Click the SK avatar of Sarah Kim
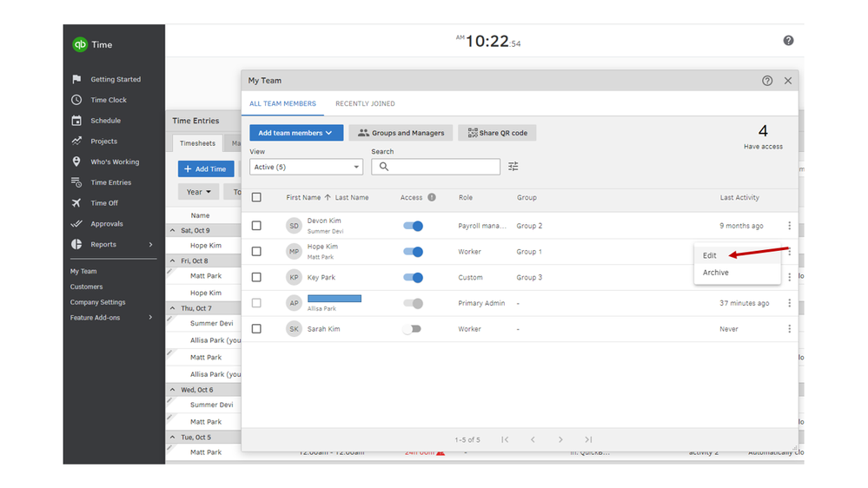This screenshot has height=488, width=868. pyautogui.click(x=294, y=328)
